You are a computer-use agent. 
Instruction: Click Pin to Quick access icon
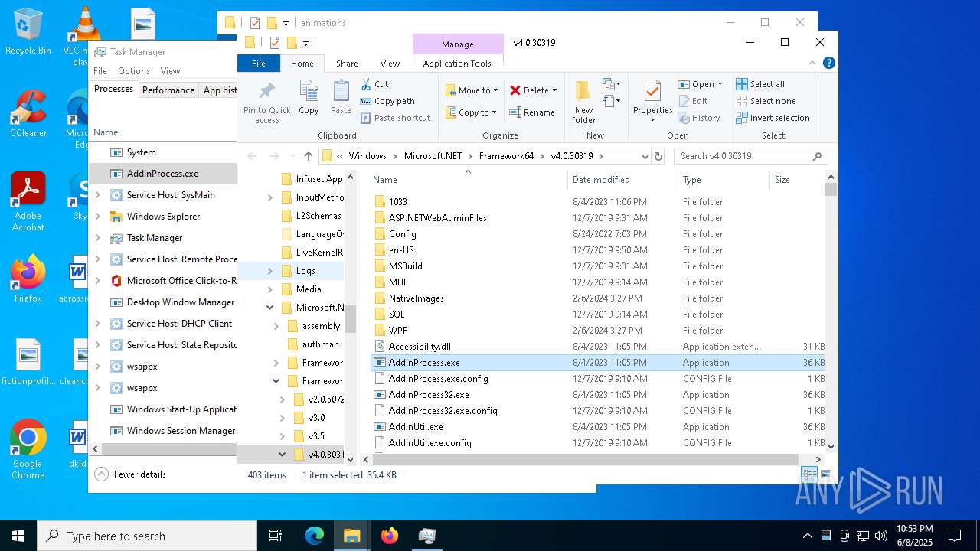coord(266,92)
